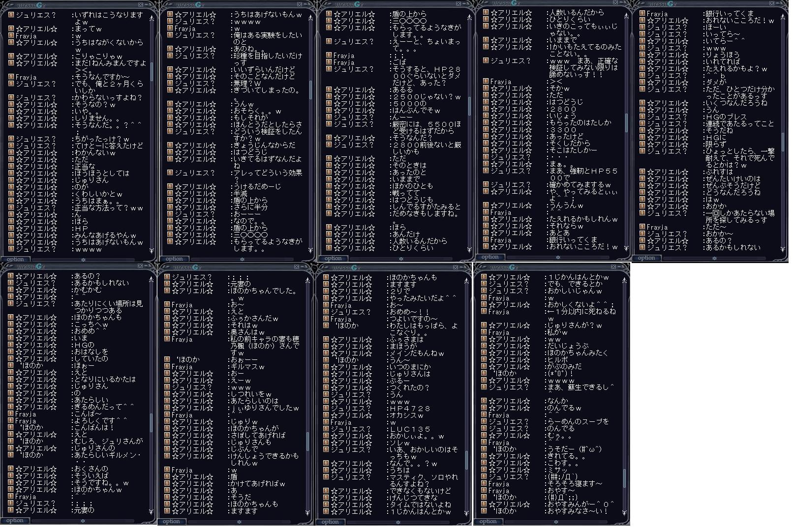Click the icon next to '５０００の' message
This screenshot has height=532, width=793.
pyautogui.click(x=329, y=103)
